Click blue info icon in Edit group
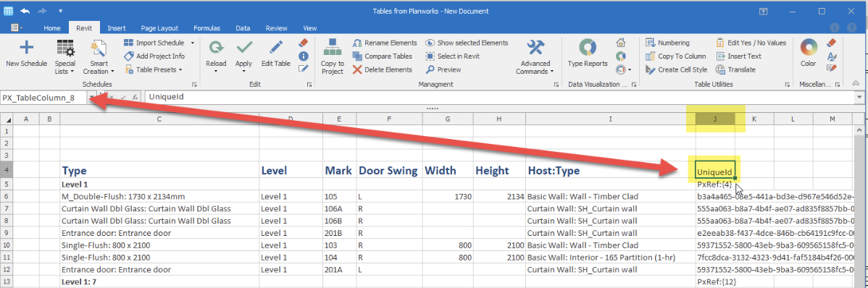This screenshot has height=288, width=868. (x=303, y=56)
